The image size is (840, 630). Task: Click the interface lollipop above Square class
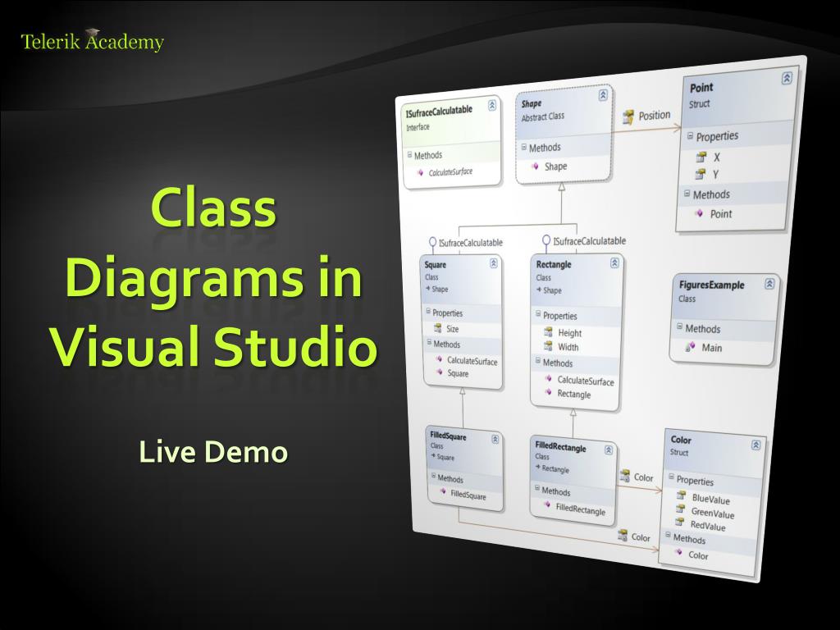[x=433, y=242]
